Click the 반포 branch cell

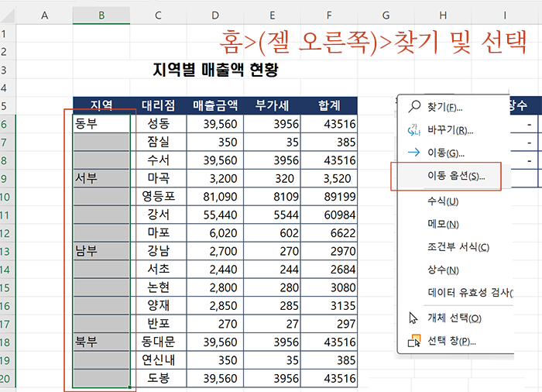[158, 324]
